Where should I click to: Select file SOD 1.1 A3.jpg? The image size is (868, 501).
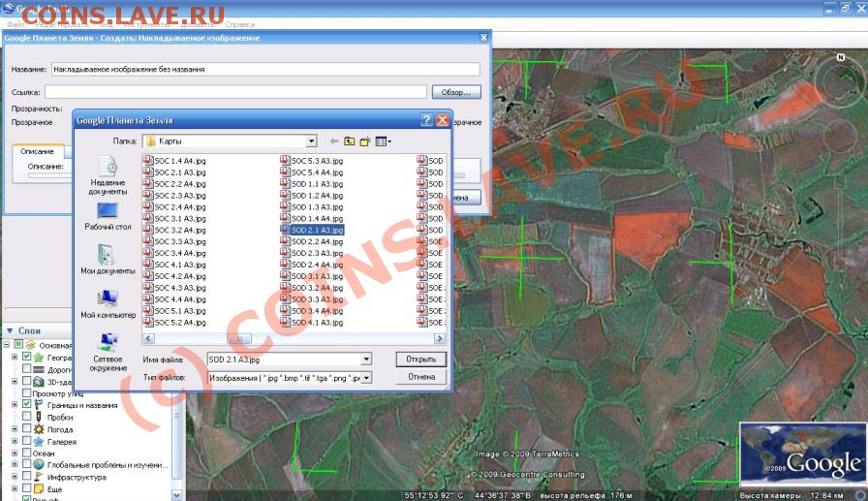coord(312,184)
